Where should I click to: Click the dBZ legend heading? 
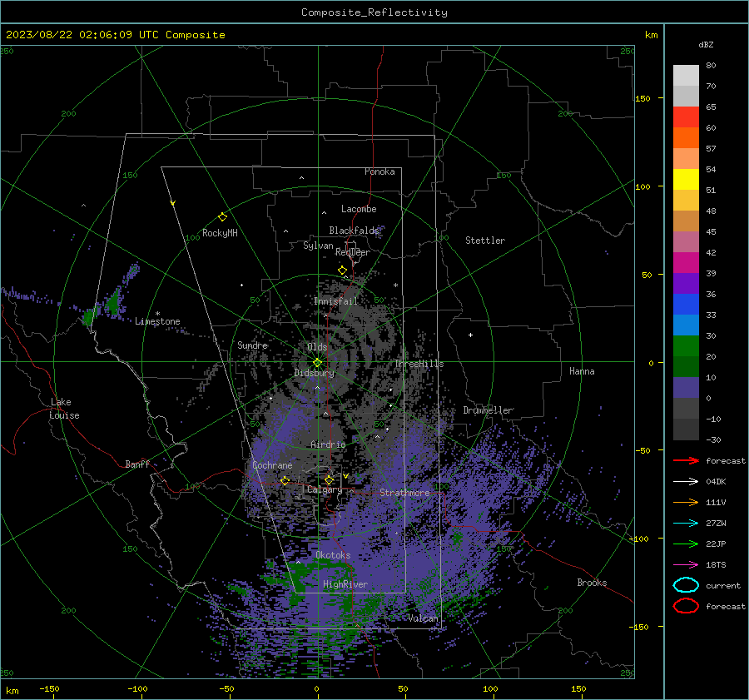click(706, 44)
